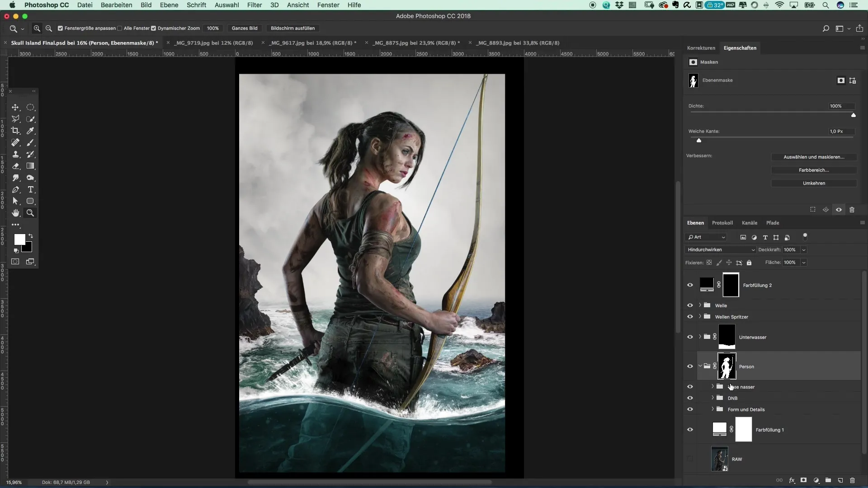Hide the Farbfüllung 2 layer
The width and height of the screenshot is (868, 488).
pyautogui.click(x=690, y=285)
